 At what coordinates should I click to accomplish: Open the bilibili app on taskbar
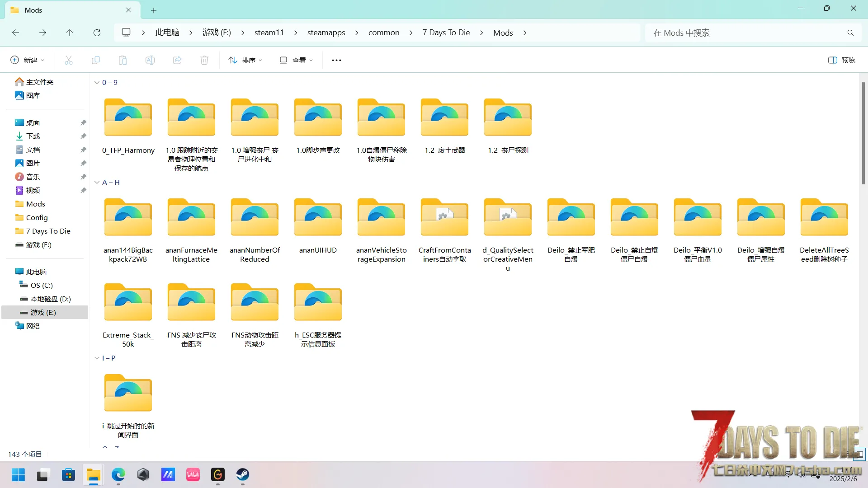pyautogui.click(x=193, y=474)
